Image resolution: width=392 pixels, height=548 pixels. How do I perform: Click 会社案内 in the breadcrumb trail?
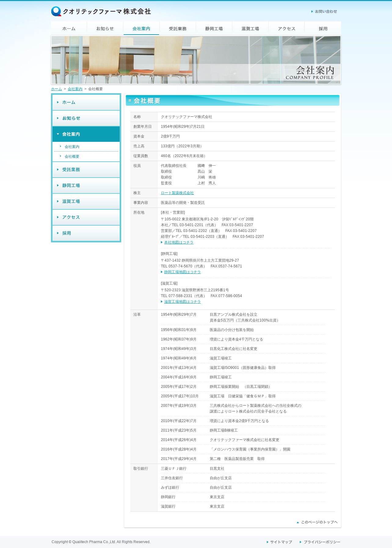pyautogui.click(x=75, y=89)
